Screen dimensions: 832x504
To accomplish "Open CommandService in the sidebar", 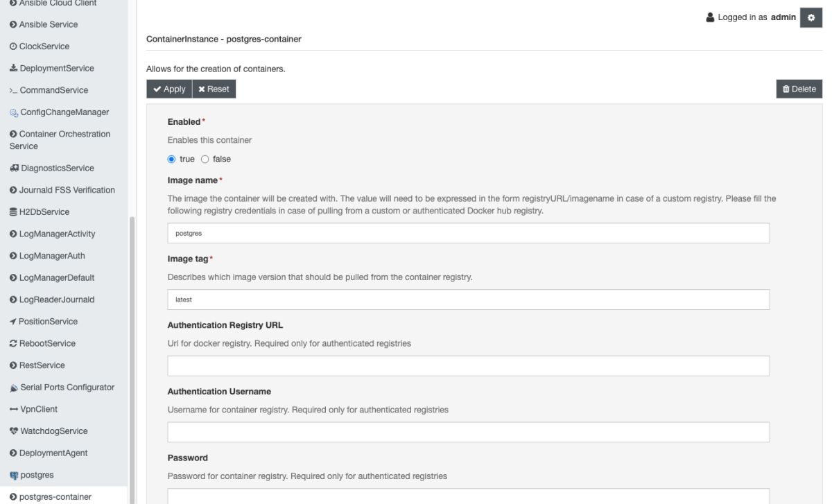I will [x=53, y=90].
